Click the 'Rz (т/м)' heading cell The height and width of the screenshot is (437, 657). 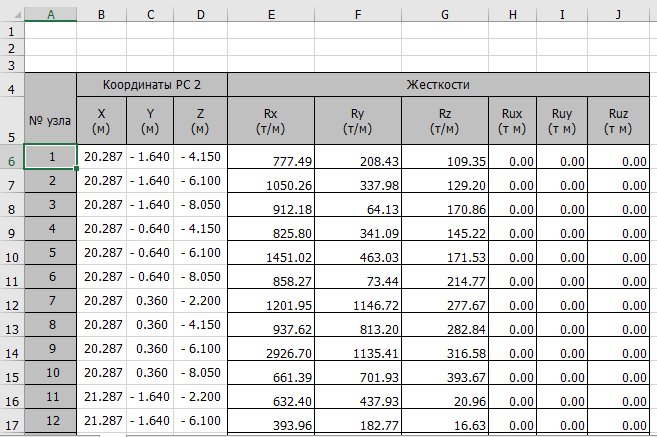click(x=445, y=121)
